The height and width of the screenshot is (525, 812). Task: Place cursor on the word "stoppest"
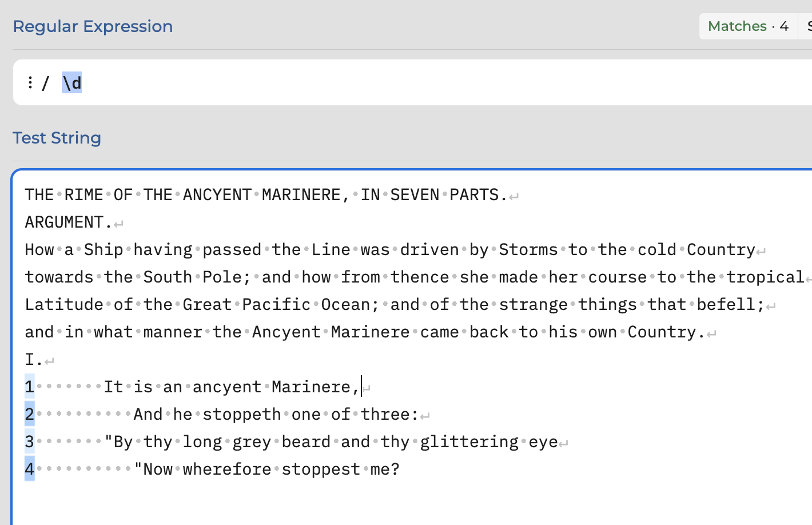point(321,469)
